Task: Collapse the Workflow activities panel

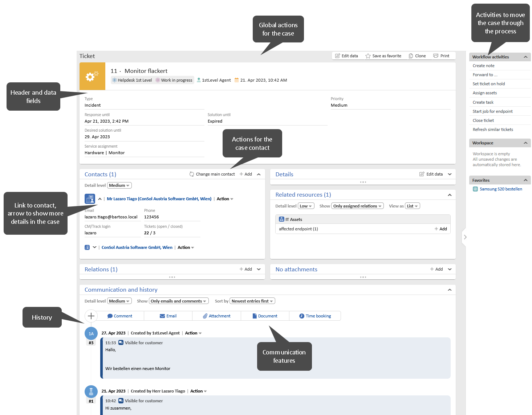Action: click(525, 57)
